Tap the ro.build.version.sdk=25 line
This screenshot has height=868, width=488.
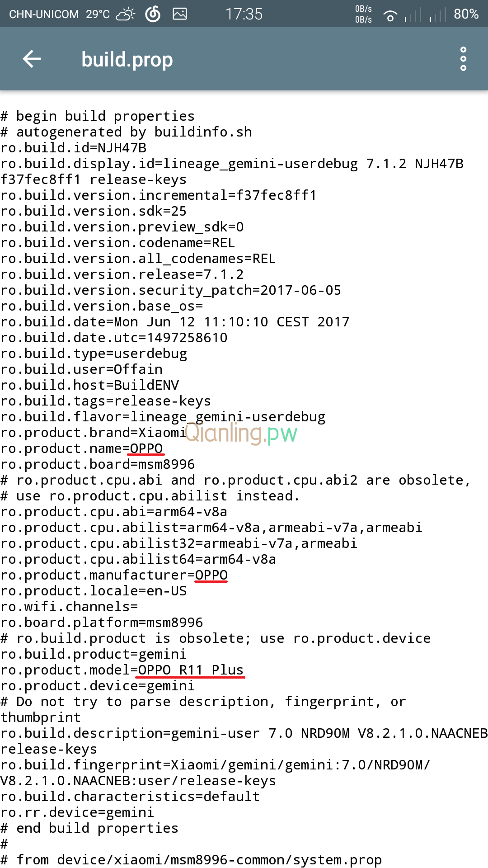coord(94,211)
